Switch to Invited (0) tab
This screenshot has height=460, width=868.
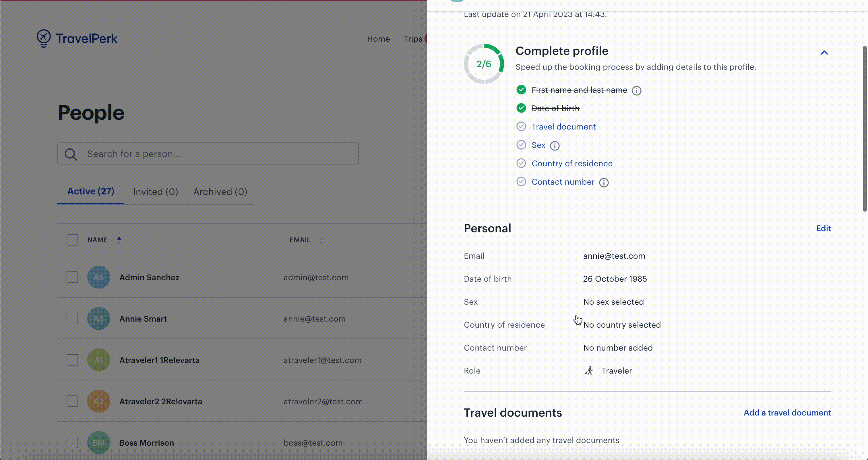point(155,192)
